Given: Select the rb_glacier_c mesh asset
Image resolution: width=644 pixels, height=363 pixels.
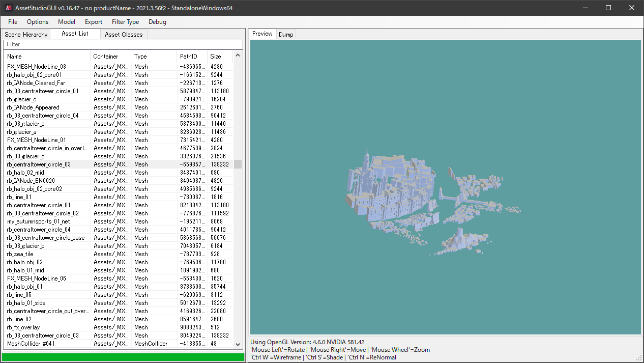Looking at the screenshot, I should pos(22,99).
